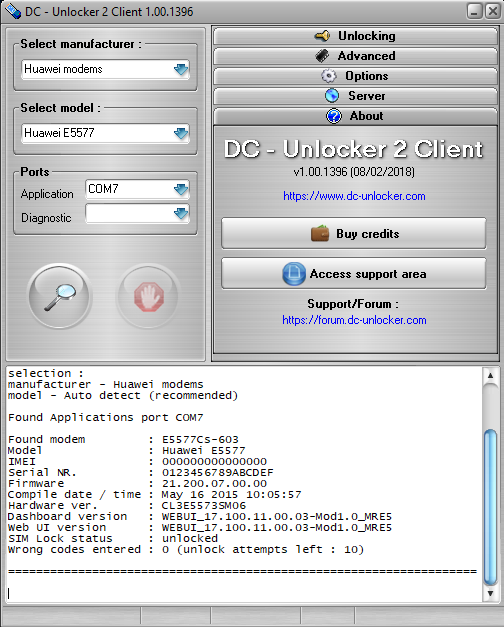Click 'Found Applications port COM7' log line
The image size is (504, 627).
(x=106, y=417)
